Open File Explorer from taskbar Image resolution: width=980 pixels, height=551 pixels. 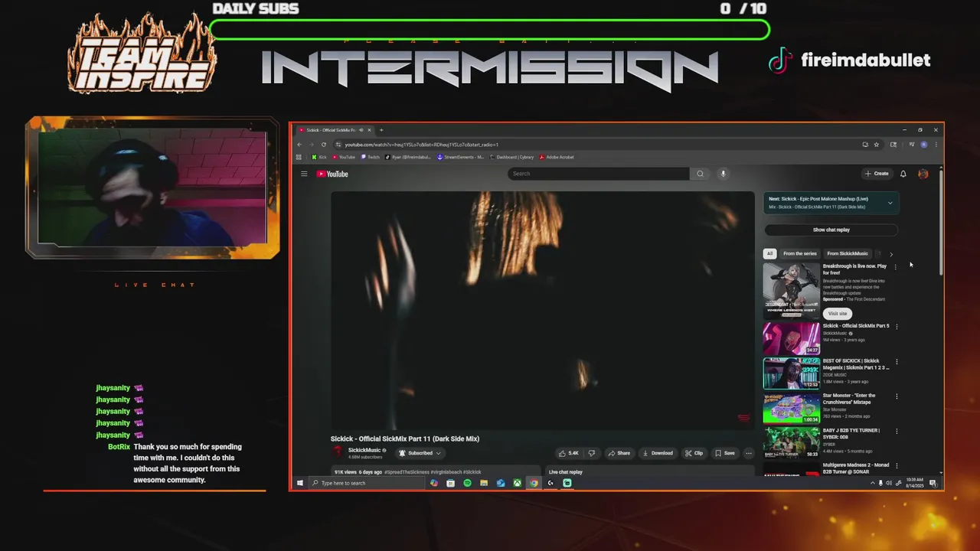click(x=484, y=483)
